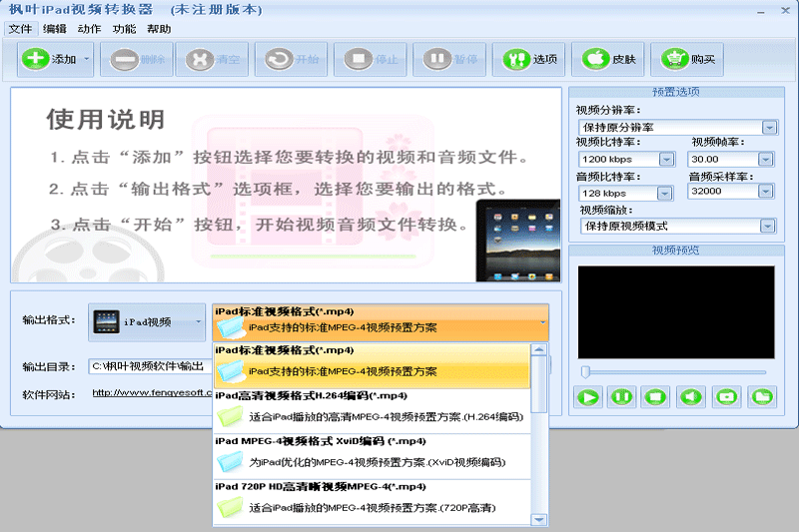Expand the 视频比特率 1200 kbps dropdown
This screenshot has height=532, width=799.
666,160
